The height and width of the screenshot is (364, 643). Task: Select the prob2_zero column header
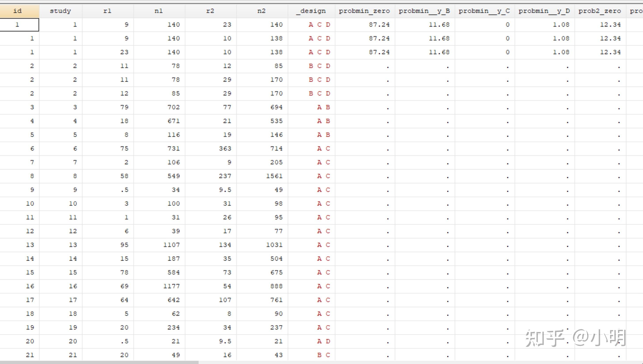(x=600, y=11)
